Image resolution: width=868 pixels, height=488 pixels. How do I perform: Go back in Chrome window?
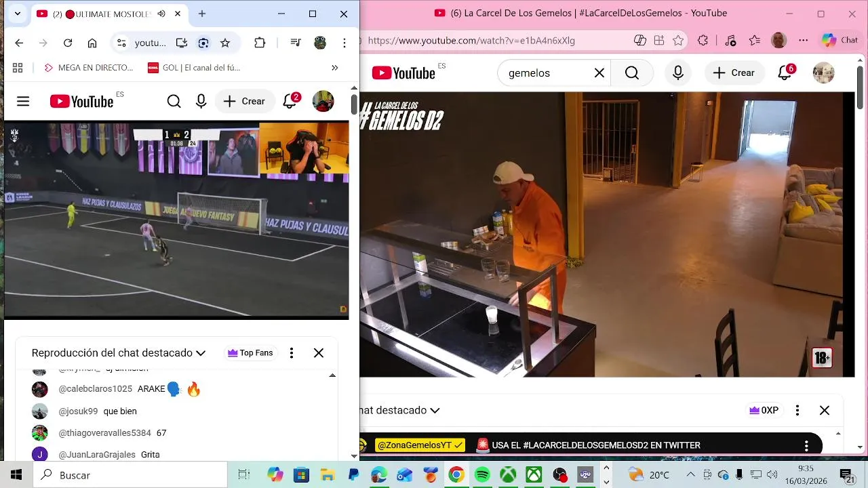point(19,43)
